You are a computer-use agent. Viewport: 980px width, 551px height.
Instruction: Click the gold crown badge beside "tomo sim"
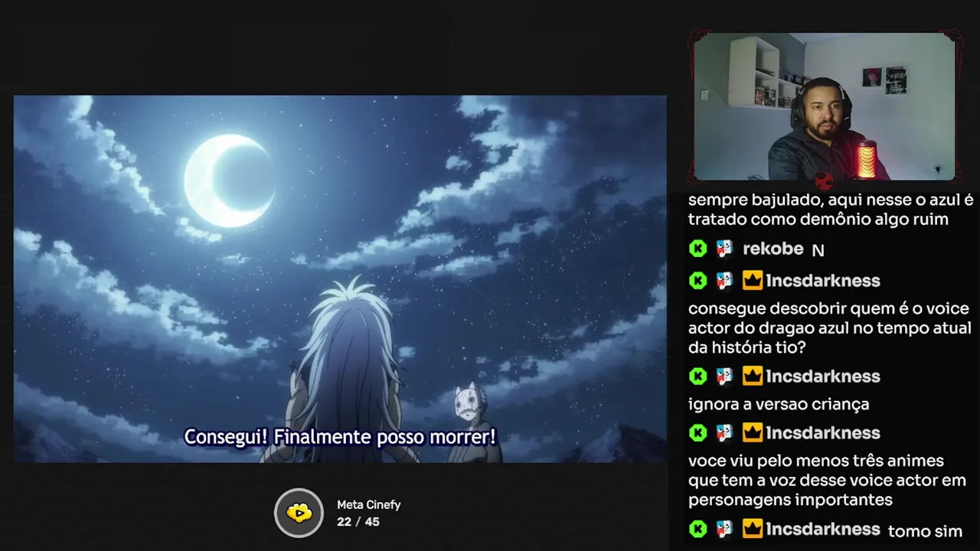(x=753, y=529)
